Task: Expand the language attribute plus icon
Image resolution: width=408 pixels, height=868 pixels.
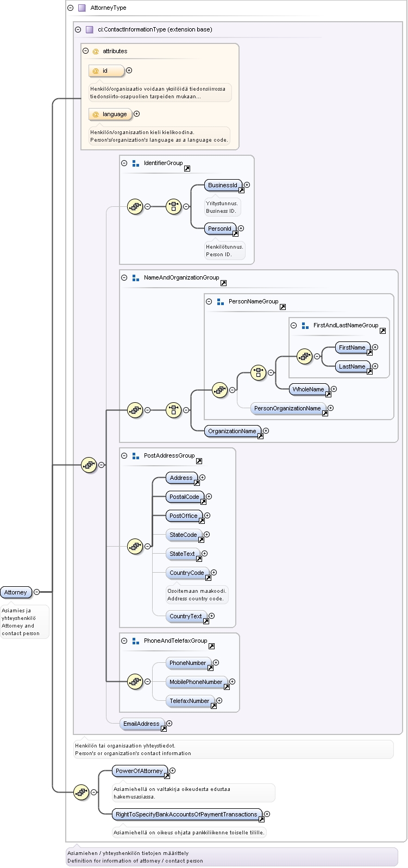Action: 136,114
